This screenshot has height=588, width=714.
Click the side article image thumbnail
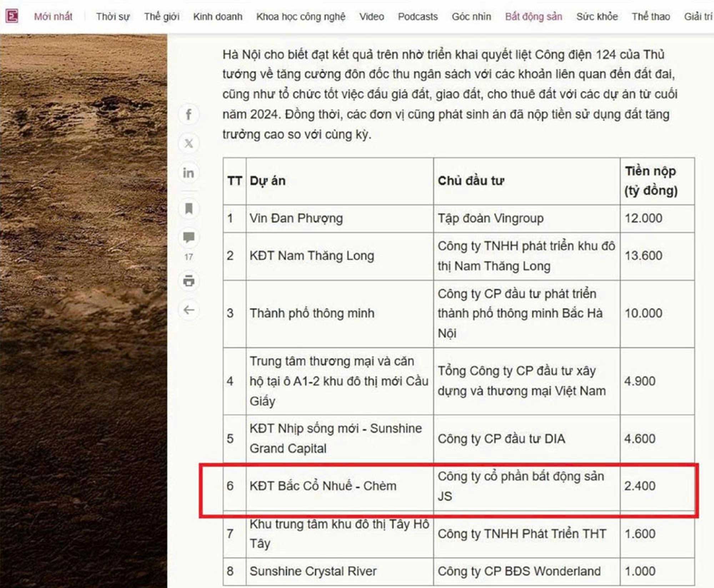(84, 311)
